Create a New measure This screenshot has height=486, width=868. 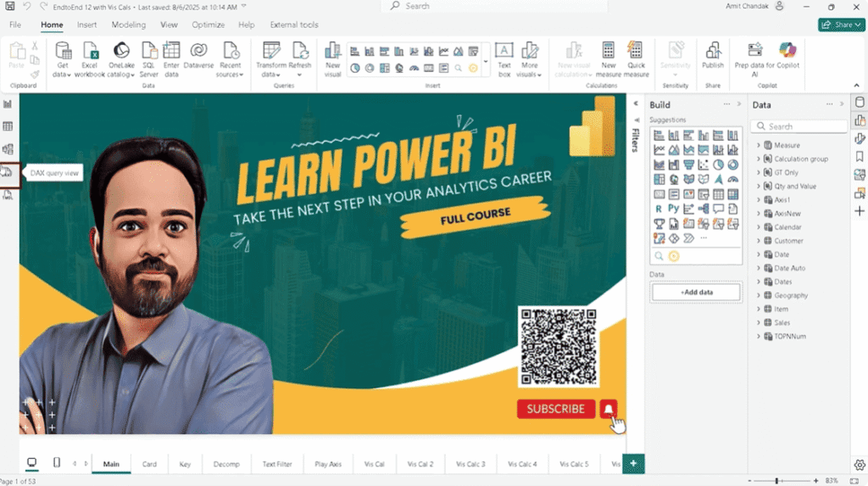609,59
